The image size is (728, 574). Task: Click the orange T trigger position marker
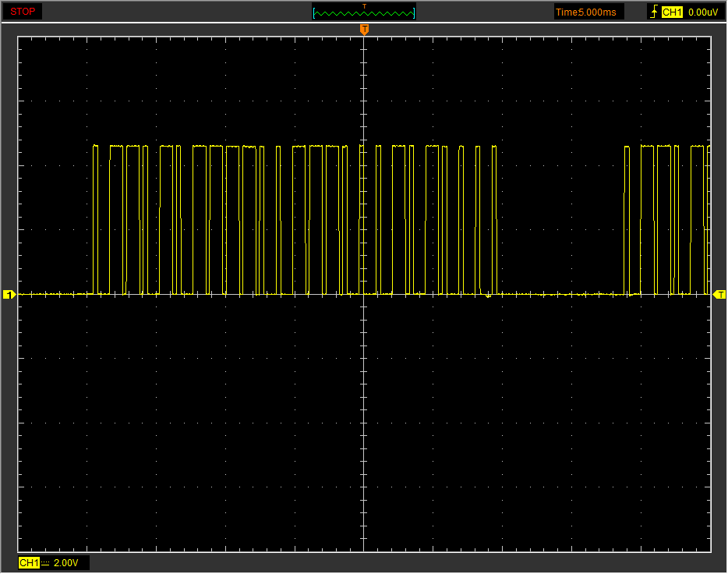[363, 27]
